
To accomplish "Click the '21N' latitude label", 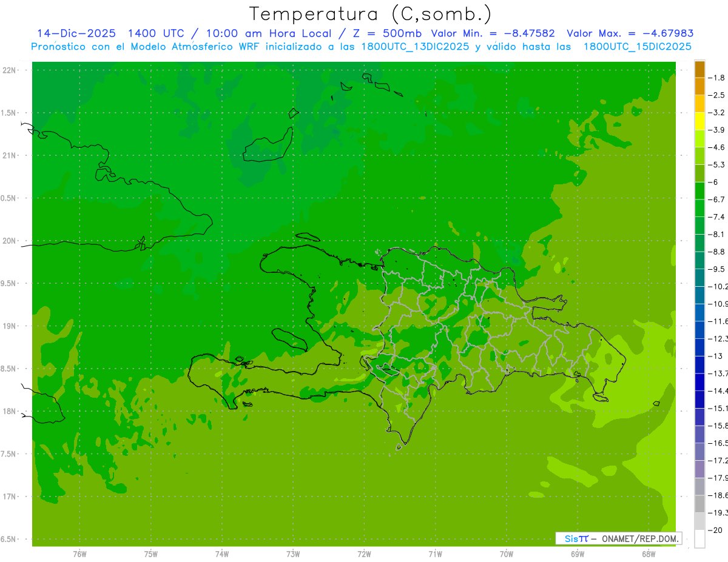I will click(x=10, y=156).
